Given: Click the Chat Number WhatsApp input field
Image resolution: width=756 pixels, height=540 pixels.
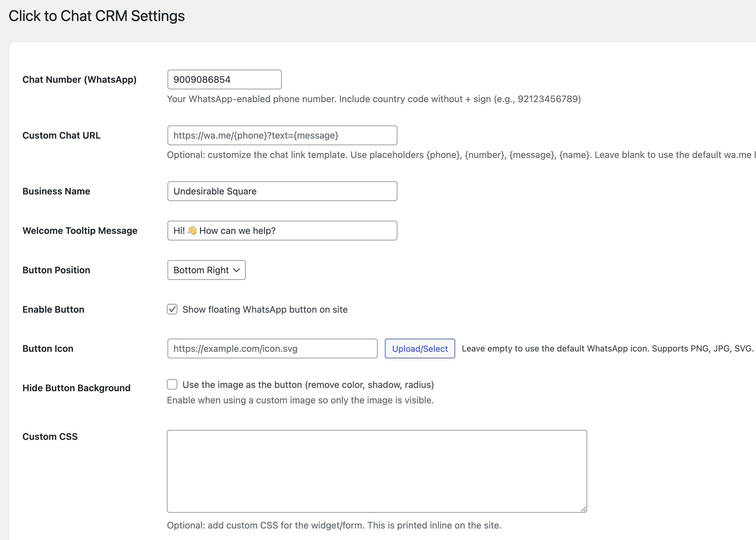Looking at the screenshot, I should tap(224, 79).
